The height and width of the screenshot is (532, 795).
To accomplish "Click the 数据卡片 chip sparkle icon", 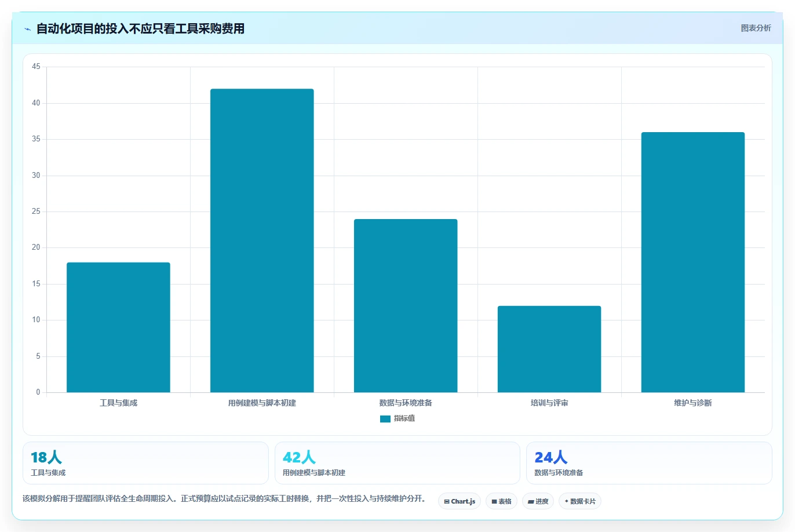I will [566, 501].
